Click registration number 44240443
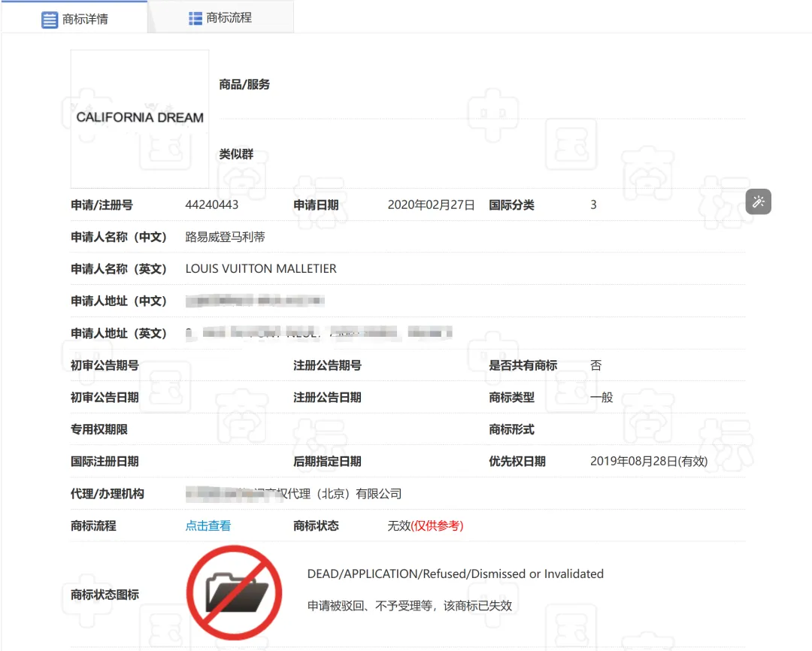812x651 pixels. [212, 204]
